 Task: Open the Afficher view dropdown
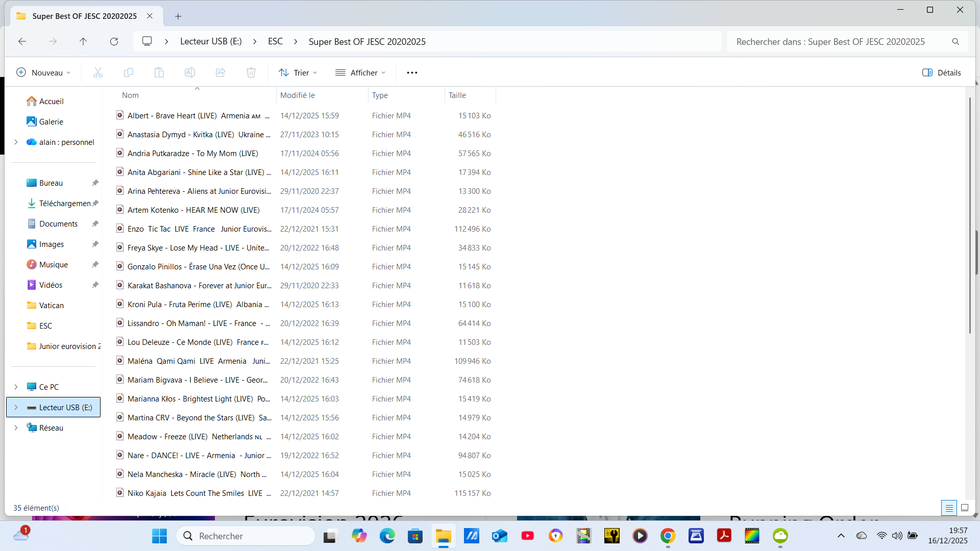coord(360,72)
